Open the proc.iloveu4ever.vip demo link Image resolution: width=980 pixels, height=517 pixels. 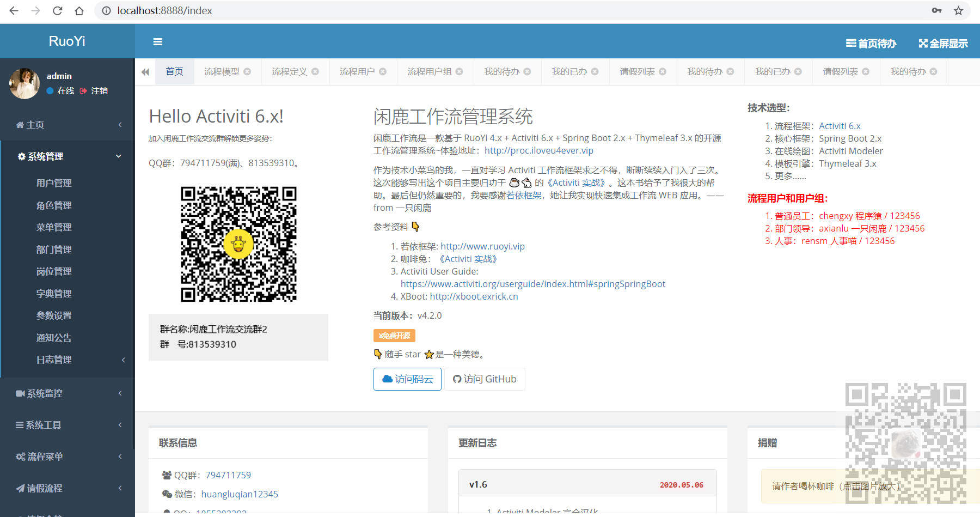click(x=539, y=150)
